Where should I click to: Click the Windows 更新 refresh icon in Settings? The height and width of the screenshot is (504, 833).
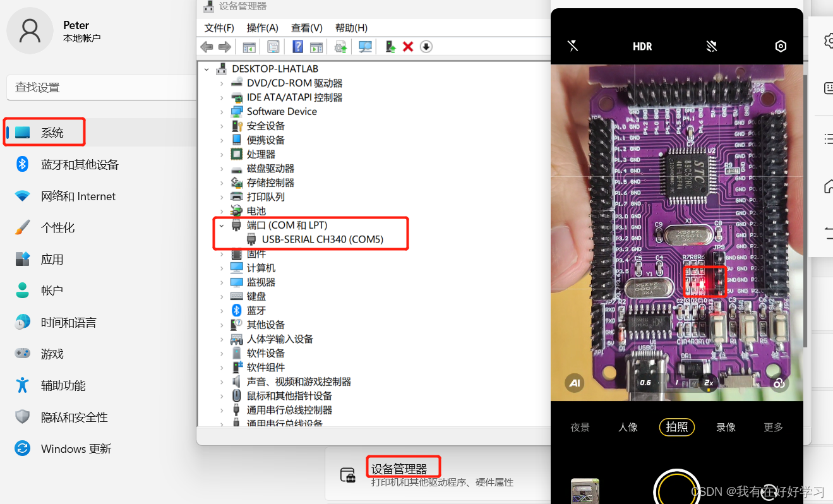(x=23, y=448)
